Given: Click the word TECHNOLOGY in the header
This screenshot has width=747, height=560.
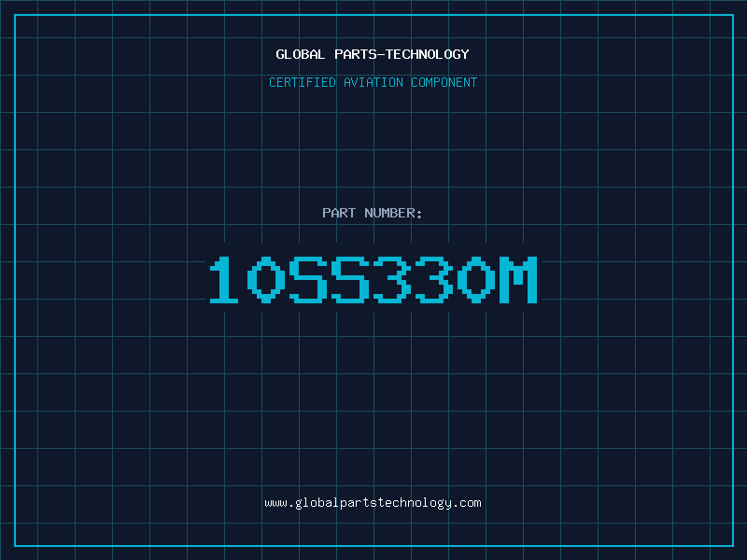Looking at the screenshot, I should tap(428, 54).
